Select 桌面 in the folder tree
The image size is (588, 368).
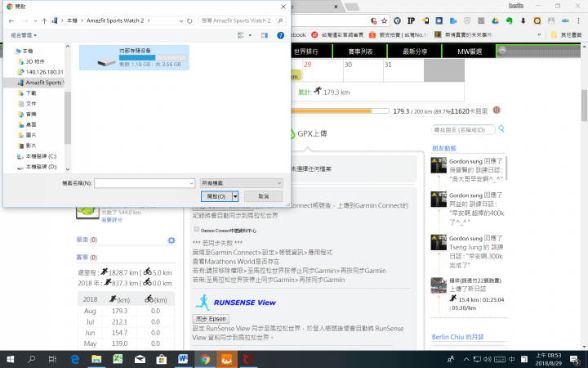click(31, 124)
